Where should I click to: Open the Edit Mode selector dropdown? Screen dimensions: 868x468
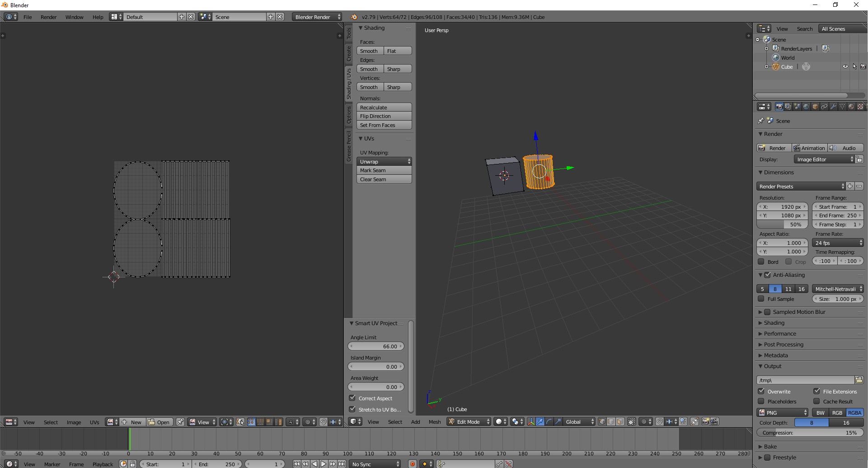point(469,421)
